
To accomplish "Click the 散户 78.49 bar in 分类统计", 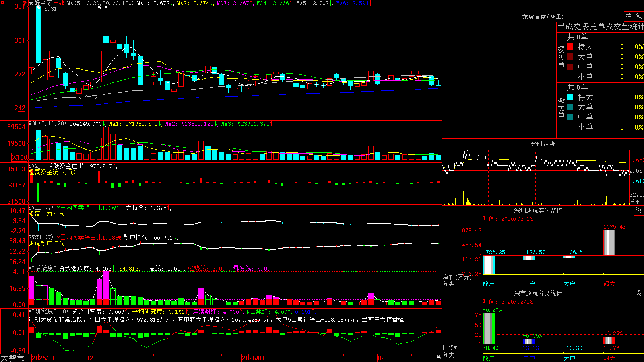I will click(x=489, y=329).
